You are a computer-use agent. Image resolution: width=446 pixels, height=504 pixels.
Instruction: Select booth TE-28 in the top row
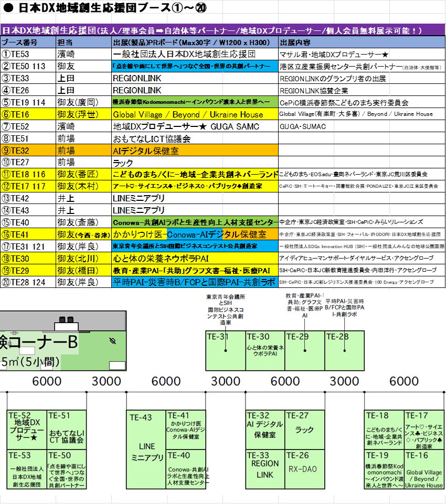click(x=344, y=350)
